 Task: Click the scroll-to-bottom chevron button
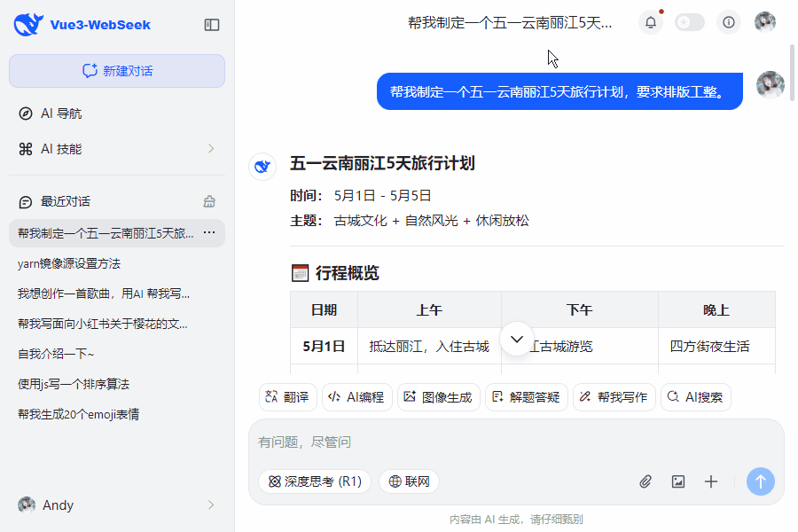[x=518, y=340]
